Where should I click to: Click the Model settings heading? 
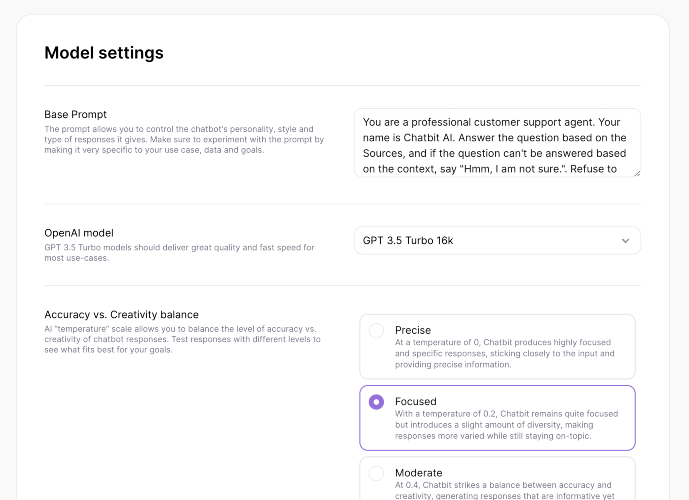[104, 53]
